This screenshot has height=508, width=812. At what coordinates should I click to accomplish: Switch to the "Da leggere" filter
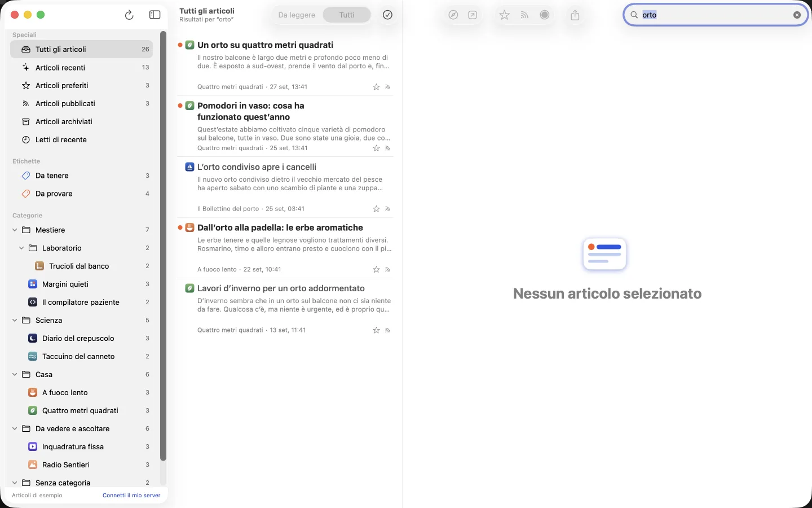297,15
